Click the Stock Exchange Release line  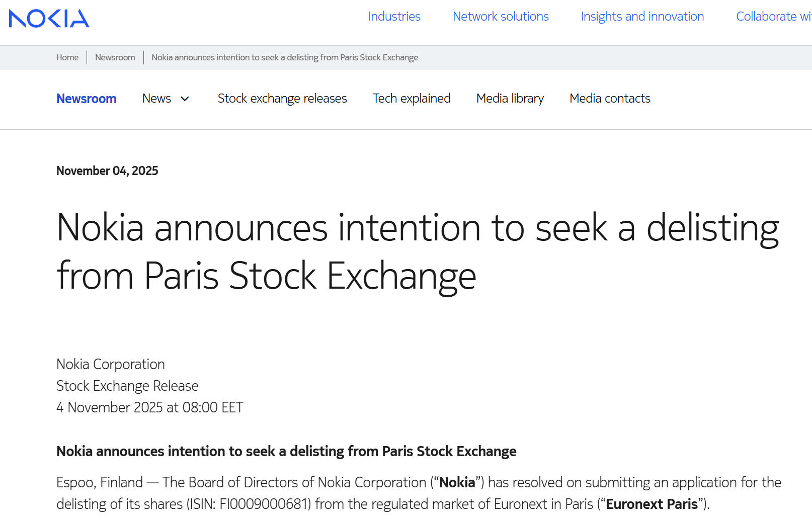[127, 386]
